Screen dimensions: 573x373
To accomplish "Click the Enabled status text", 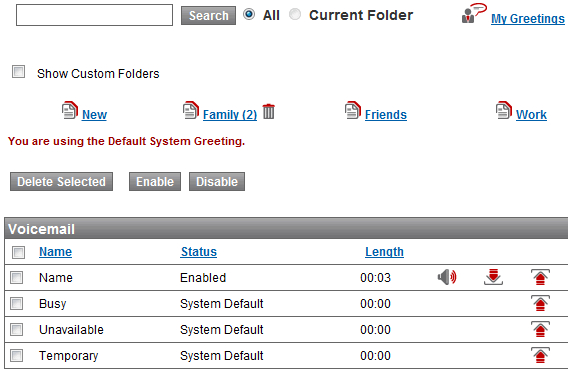I will [203, 278].
